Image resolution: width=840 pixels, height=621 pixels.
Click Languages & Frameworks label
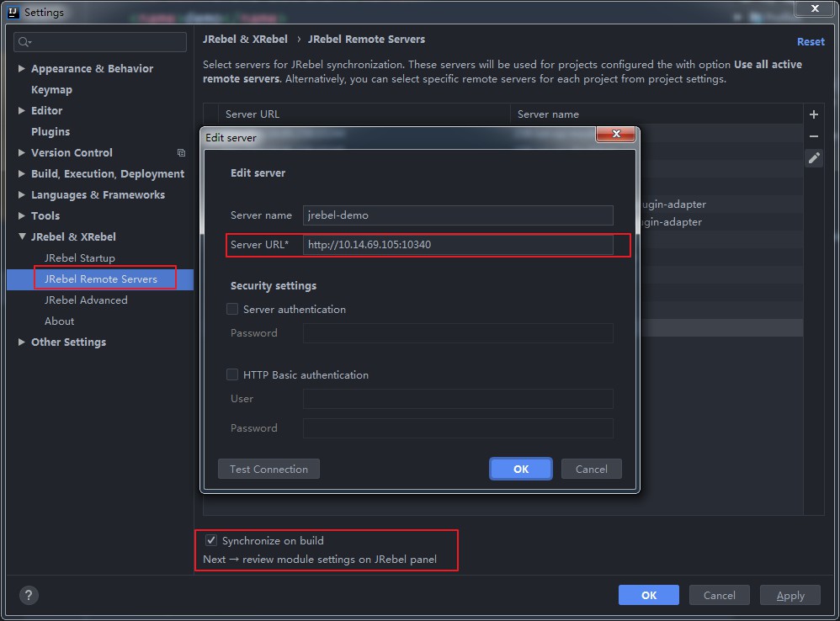(x=98, y=195)
